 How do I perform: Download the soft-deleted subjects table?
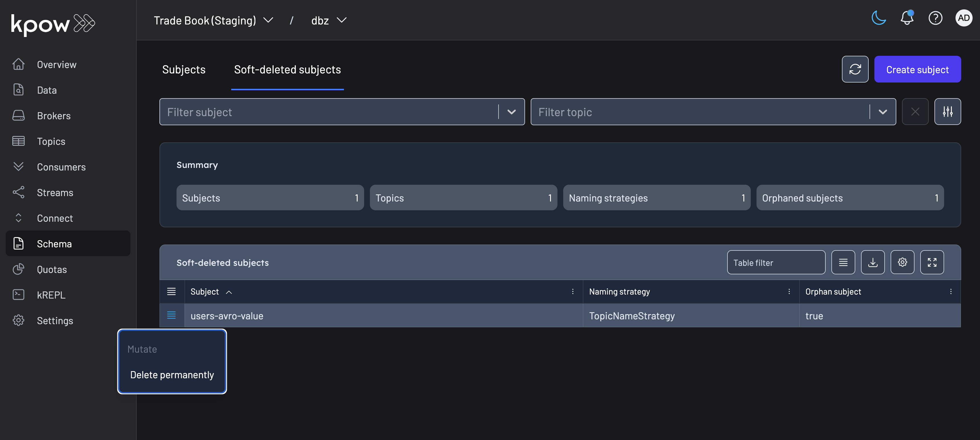click(873, 262)
